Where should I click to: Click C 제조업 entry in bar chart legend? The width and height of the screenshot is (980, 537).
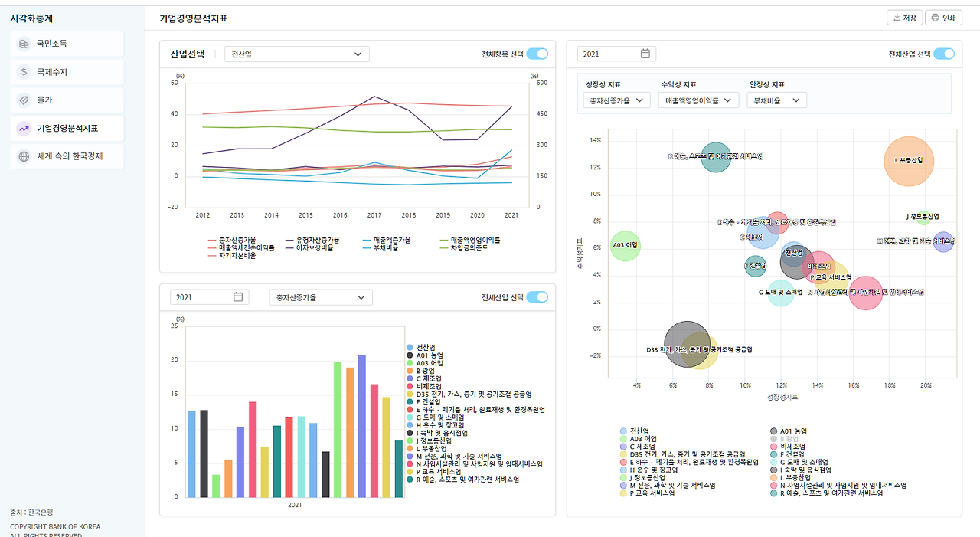(423, 378)
